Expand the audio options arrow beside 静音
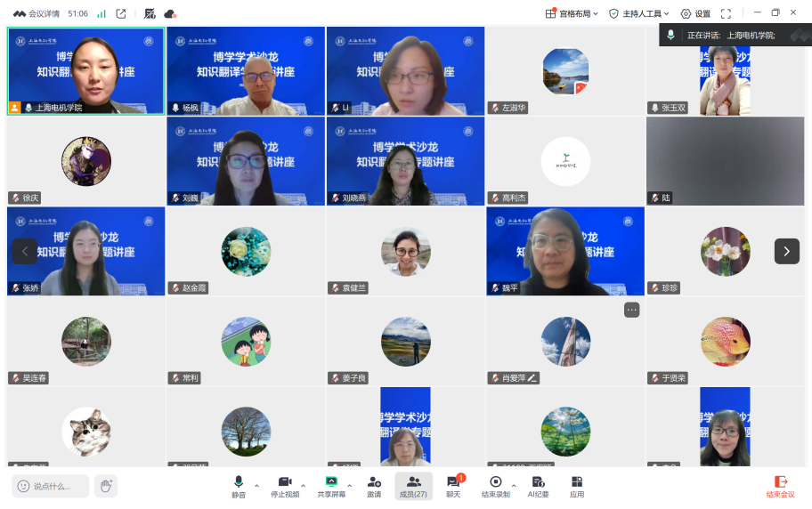 pos(257,486)
